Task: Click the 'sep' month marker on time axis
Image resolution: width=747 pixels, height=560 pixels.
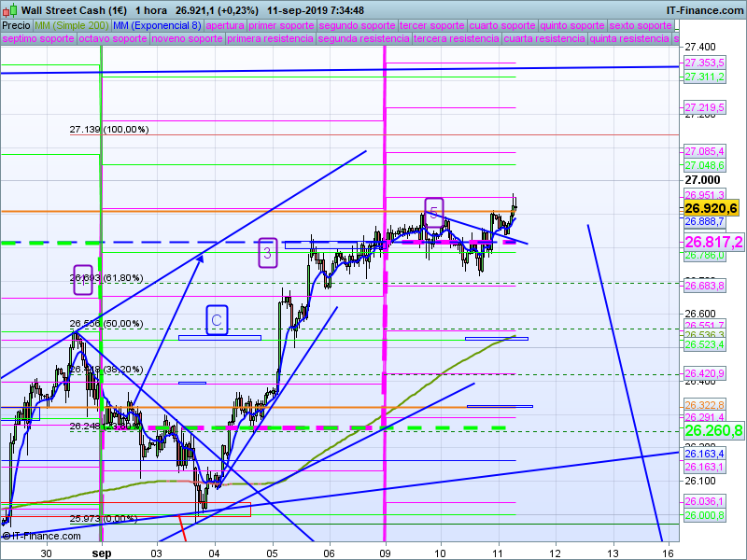Action: pos(102,552)
